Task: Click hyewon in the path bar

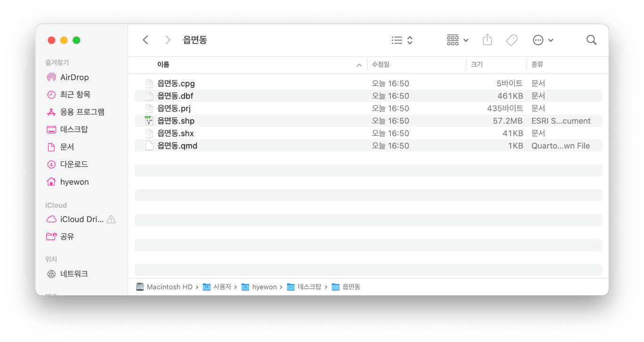Action: (259, 287)
